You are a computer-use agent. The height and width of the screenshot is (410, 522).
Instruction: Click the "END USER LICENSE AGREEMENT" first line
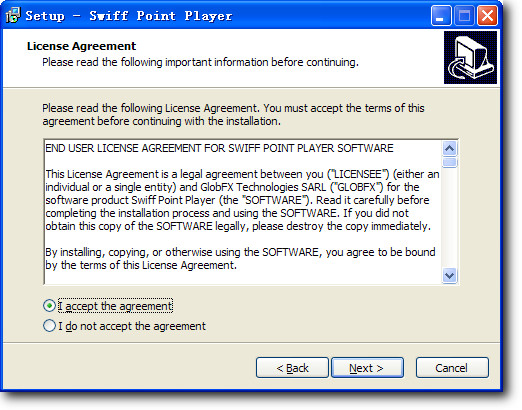click(x=219, y=148)
